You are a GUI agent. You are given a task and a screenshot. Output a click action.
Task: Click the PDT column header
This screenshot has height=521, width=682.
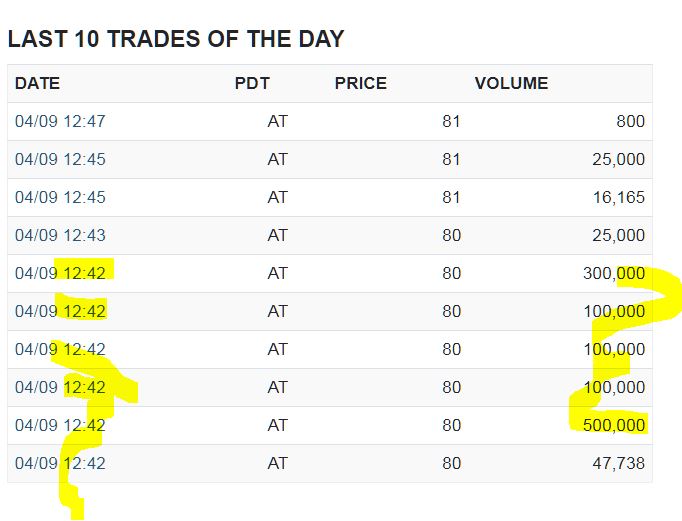click(x=252, y=83)
